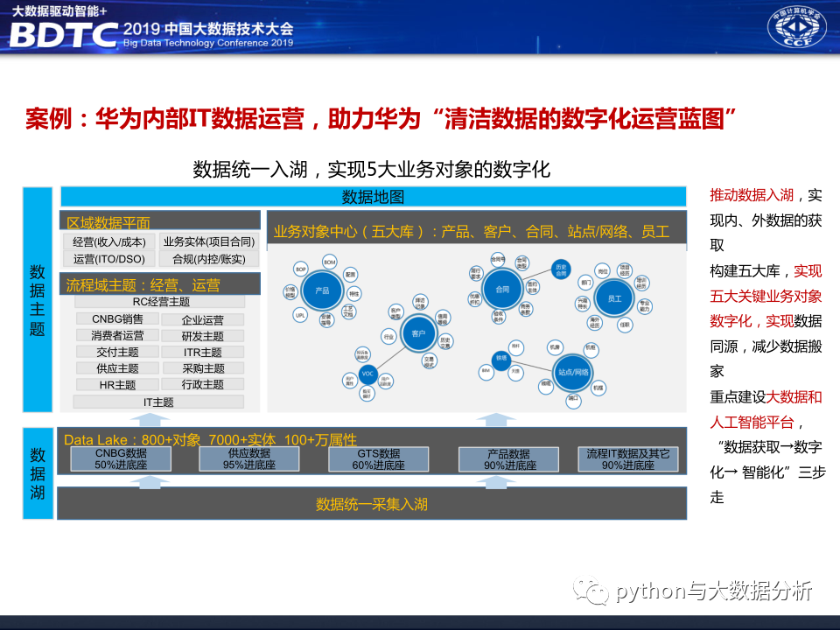Click the UPL bubble near 产品
Viewport: 840px width, 630px height.
pos(300,315)
